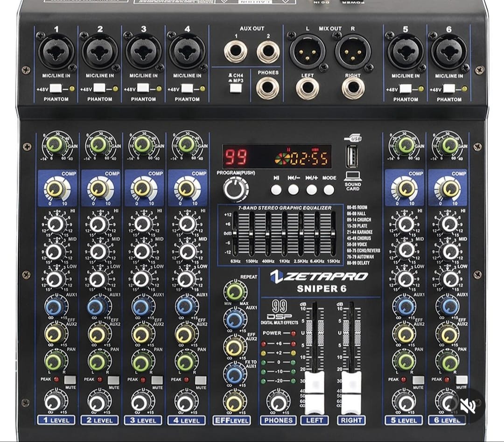This screenshot has height=442, width=504.
Task: Click the PHONES output jack
Action: point(267,87)
